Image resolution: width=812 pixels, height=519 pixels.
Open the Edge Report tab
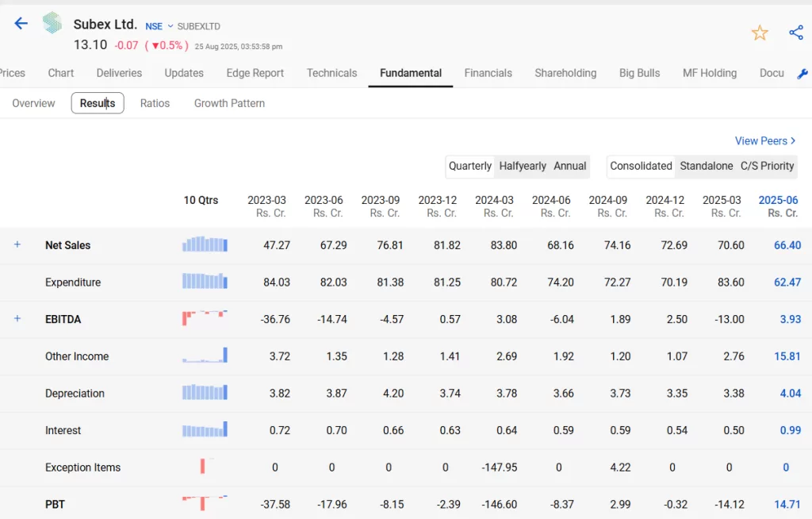tap(255, 73)
